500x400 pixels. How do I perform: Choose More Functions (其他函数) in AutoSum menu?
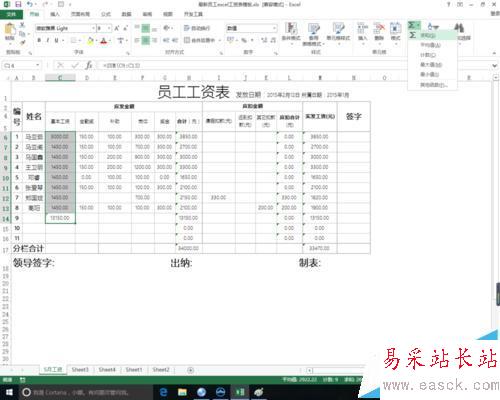point(433,85)
